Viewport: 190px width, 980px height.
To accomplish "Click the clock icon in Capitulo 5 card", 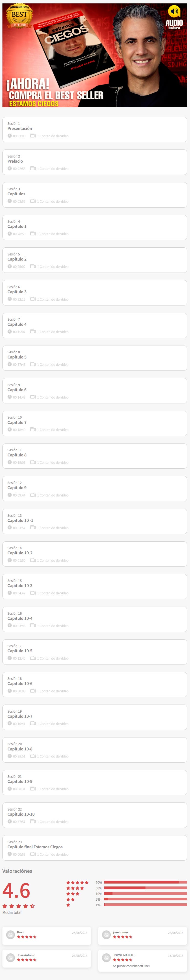I will click(x=10, y=364).
